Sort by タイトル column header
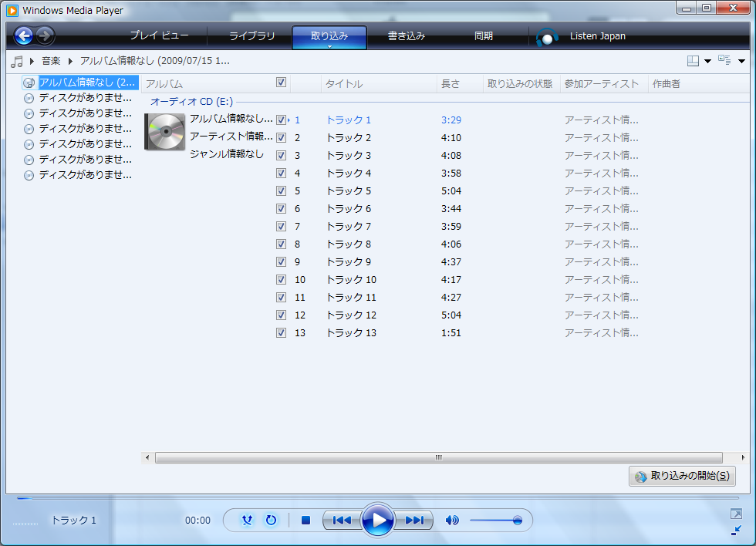 pos(379,84)
